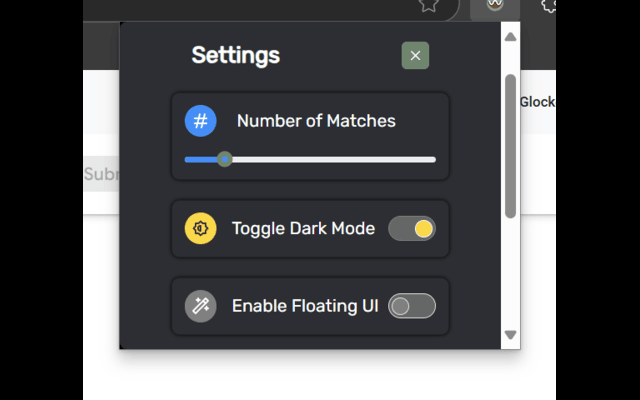Image resolution: width=640 pixels, height=400 pixels.
Task: Enable the Floating UI switch
Action: 412,306
